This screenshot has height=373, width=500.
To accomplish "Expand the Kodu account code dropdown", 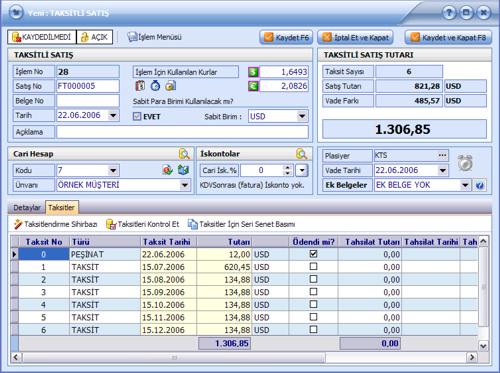I will [113, 170].
